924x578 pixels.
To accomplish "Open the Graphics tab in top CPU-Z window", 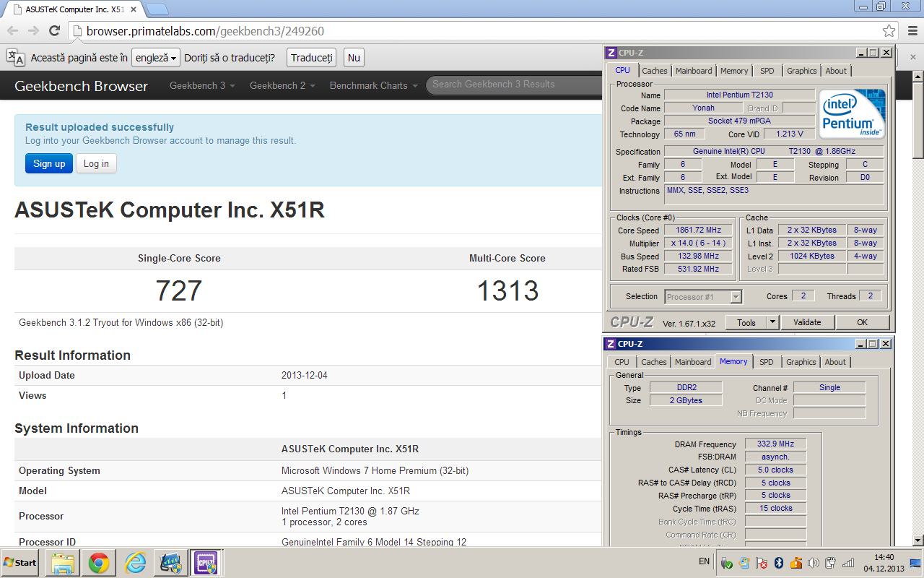I will [802, 71].
